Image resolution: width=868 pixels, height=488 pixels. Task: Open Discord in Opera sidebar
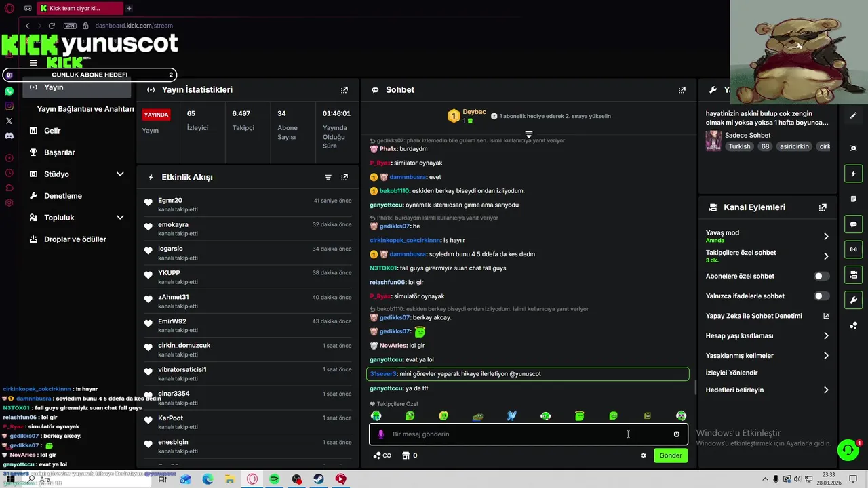tap(9, 136)
